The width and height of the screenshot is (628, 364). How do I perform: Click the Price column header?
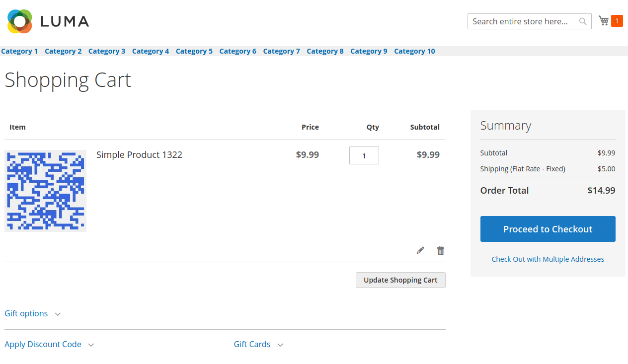coord(310,127)
